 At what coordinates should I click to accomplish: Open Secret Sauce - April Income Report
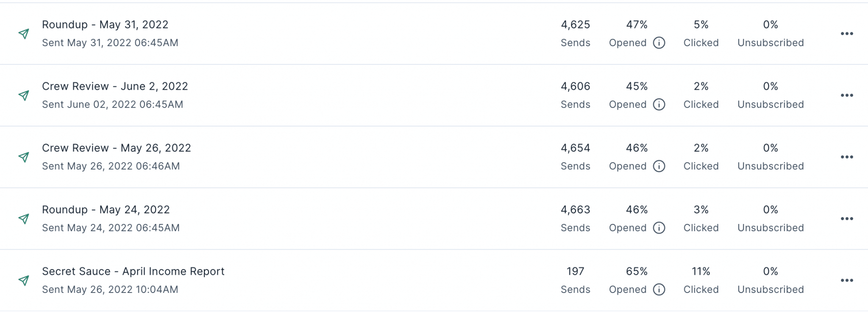click(133, 271)
